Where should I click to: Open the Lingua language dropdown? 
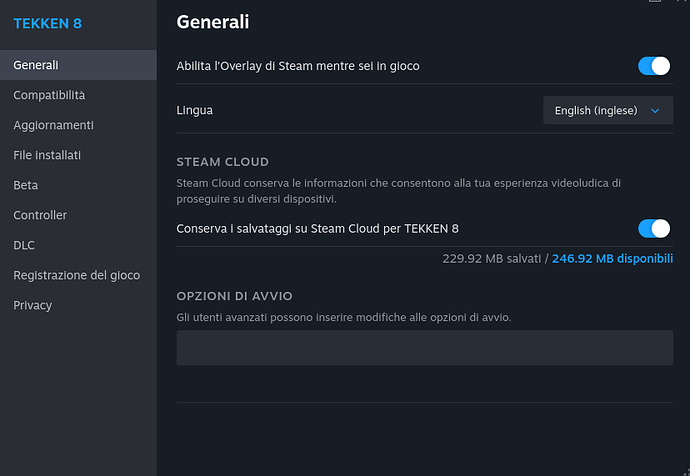pos(608,110)
